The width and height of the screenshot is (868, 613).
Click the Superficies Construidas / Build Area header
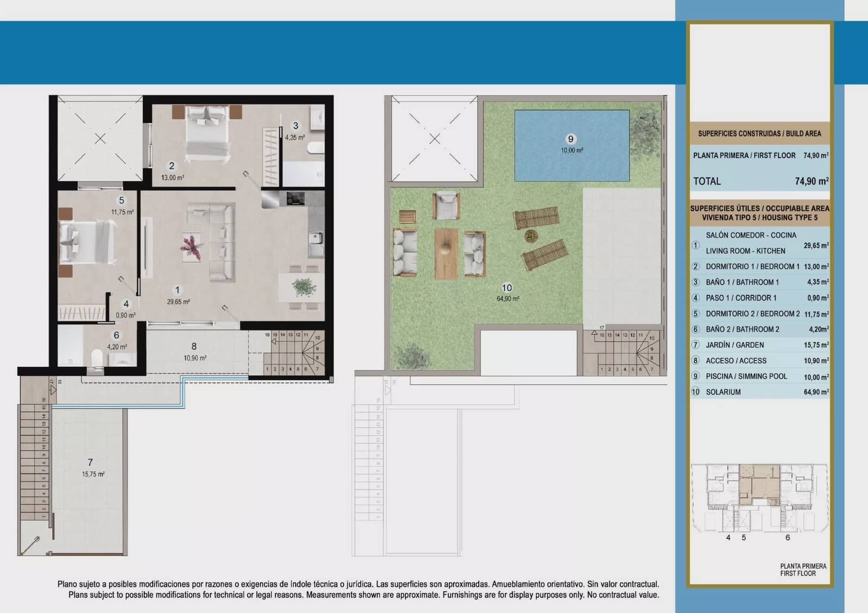[x=759, y=133]
